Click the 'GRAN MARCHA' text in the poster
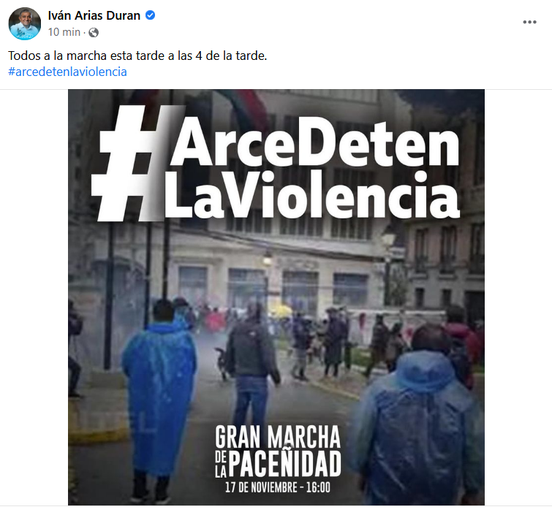The image size is (552, 515). point(278,437)
